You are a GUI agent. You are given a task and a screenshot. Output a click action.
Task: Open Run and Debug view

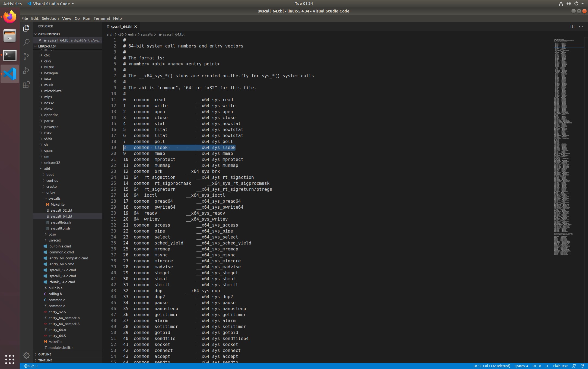pyautogui.click(x=26, y=71)
